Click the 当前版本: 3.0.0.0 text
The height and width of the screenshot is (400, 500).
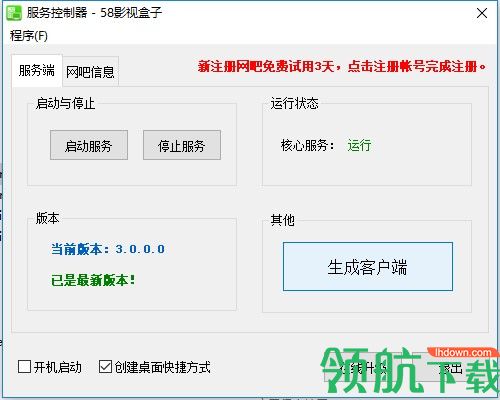pos(108,249)
